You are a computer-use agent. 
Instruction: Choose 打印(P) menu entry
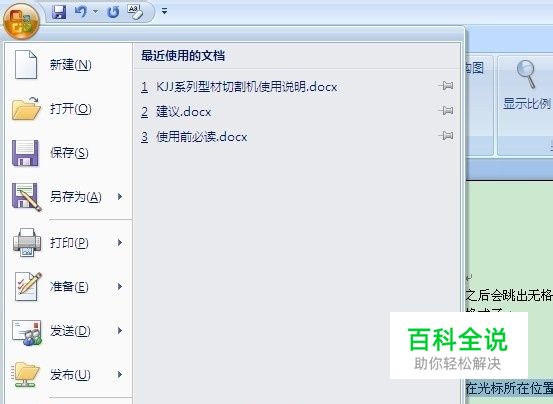[70, 243]
